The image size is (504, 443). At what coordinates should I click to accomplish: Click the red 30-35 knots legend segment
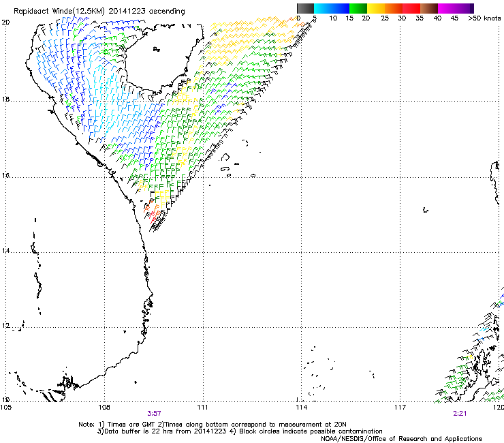pos(411,8)
